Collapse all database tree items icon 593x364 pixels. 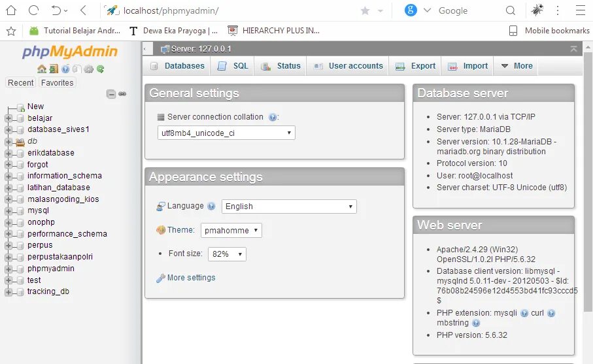point(111,94)
